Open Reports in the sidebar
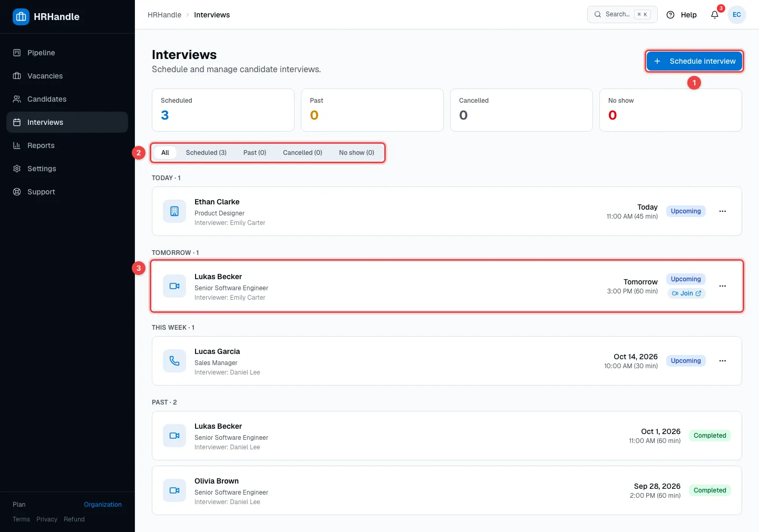 click(67, 145)
